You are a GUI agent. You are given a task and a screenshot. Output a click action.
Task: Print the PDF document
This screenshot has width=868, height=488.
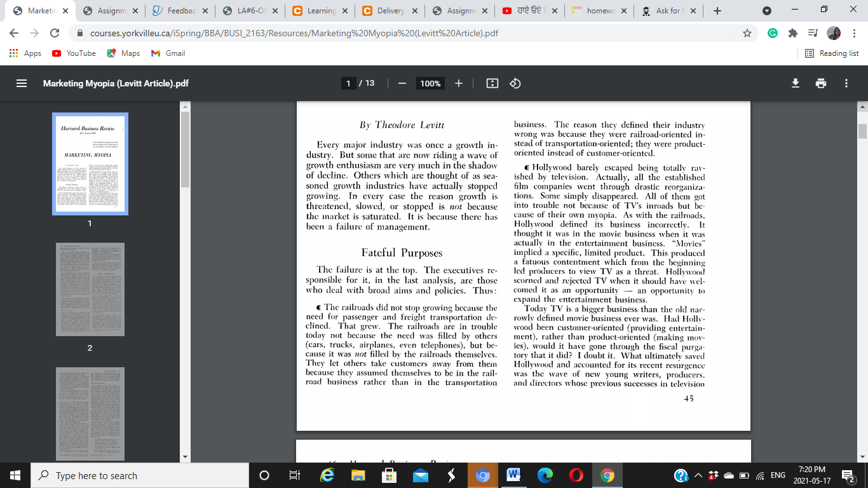point(821,83)
